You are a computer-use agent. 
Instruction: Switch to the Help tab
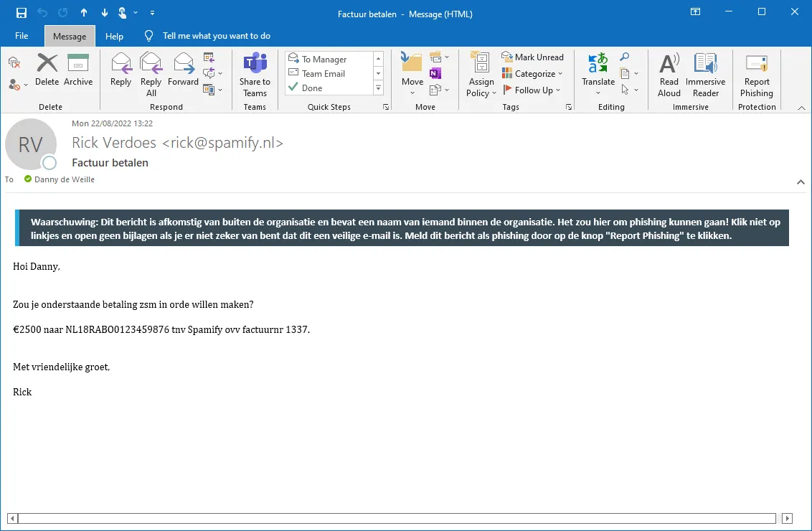[x=114, y=37]
